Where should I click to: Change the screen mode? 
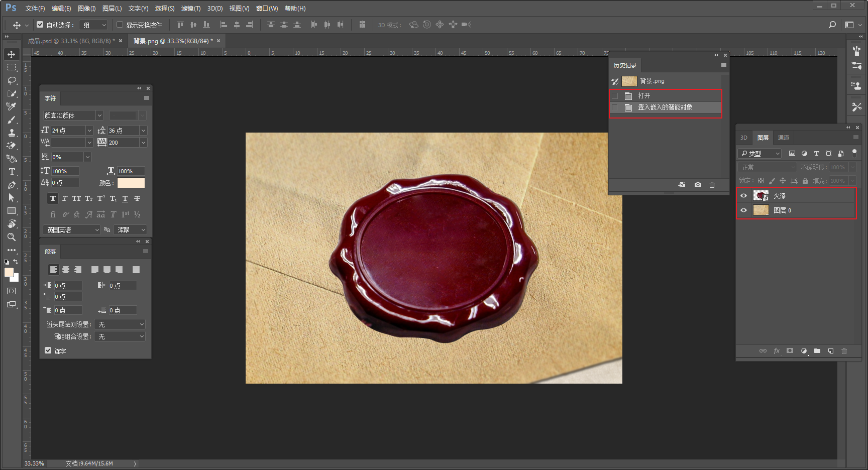[x=12, y=304]
